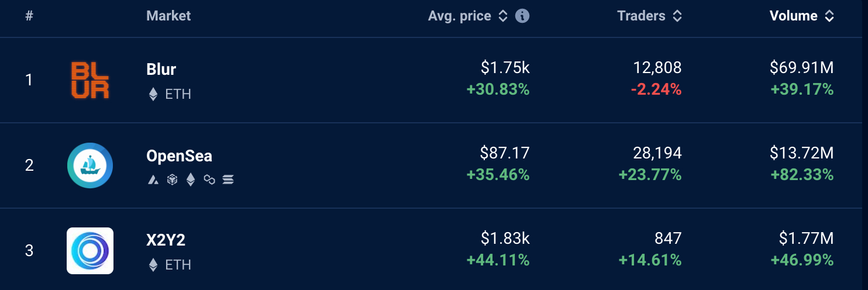Image resolution: width=868 pixels, height=290 pixels.
Task: Click the OpenSea sailboat logo
Action: click(x=90, y=165)
